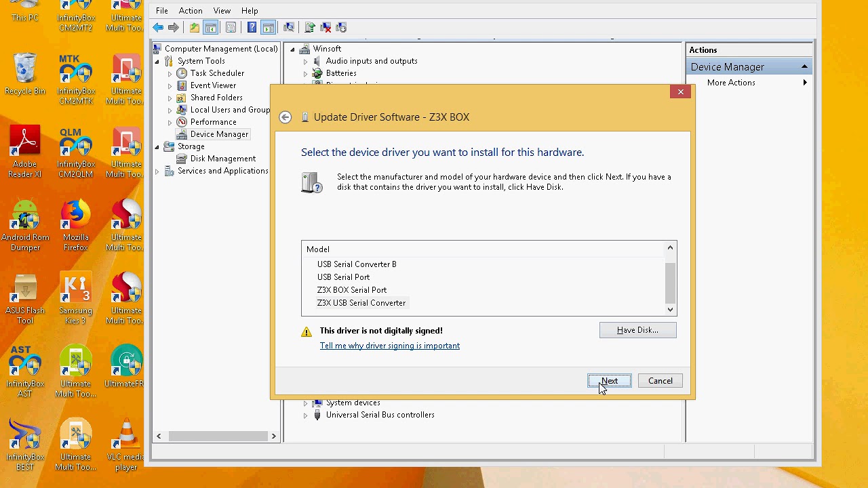Click Scan for hardware changes toolbar icon
The width and height of the screenshot is (868, 488).
coord(289,27)
